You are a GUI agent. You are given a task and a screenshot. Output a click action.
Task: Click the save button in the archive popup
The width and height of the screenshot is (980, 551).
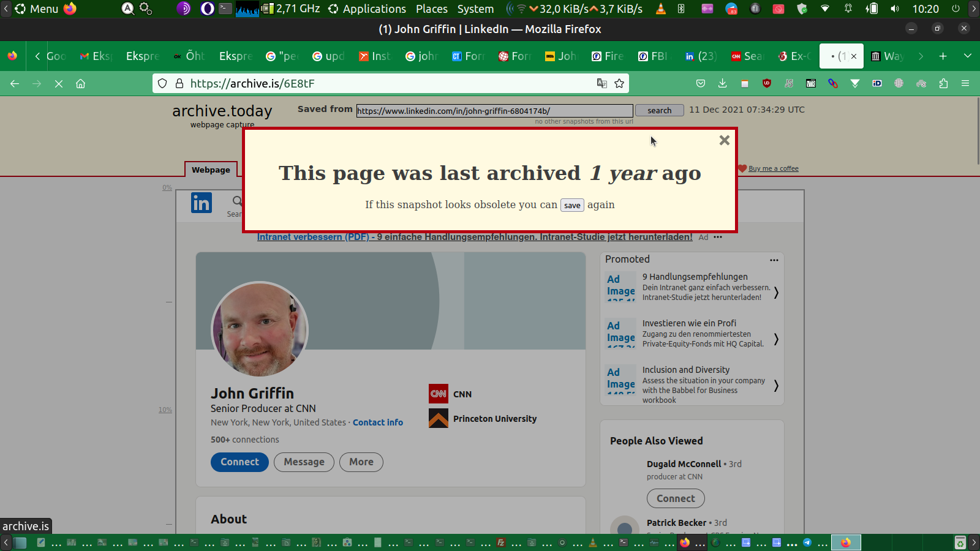(572, 205)
